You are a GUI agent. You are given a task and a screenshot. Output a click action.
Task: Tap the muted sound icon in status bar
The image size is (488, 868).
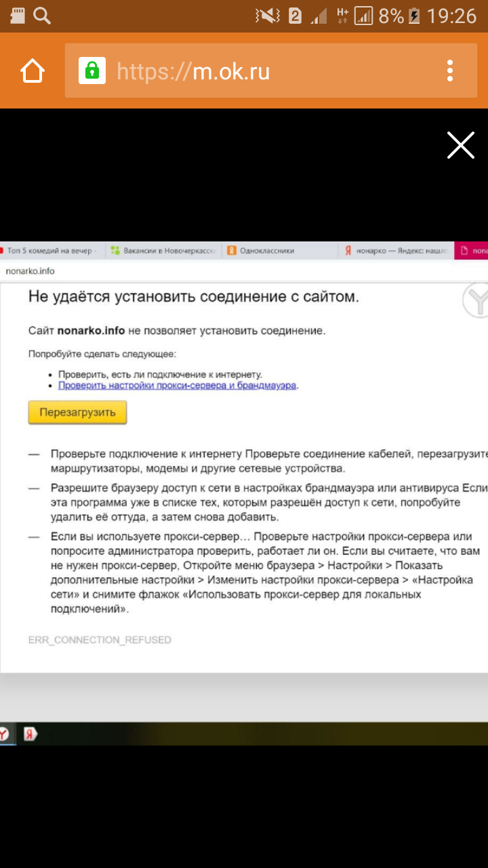click(x=268, y=16)
